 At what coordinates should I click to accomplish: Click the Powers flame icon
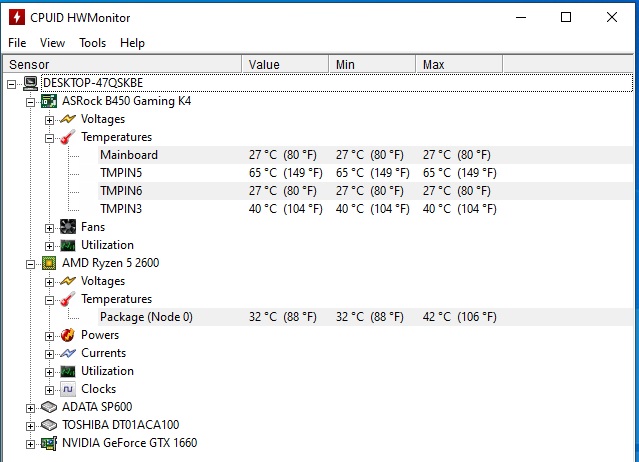coord(68,335)
